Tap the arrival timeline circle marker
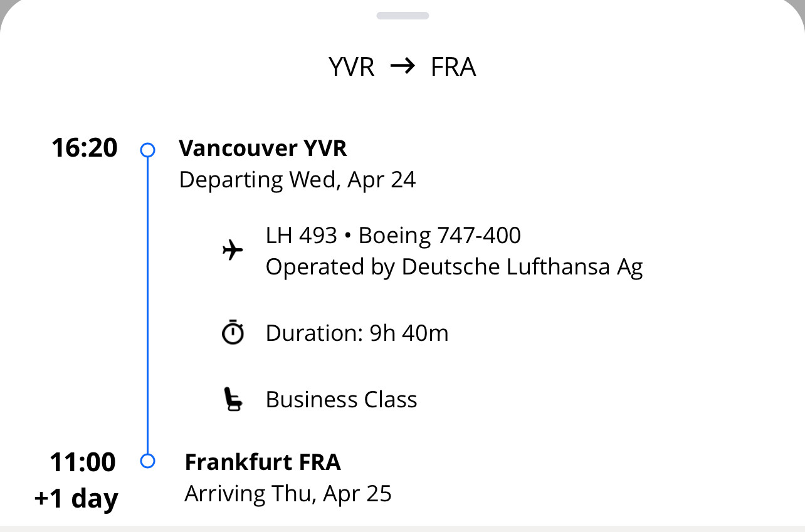 pyautogui.click(x=147, y=461)
